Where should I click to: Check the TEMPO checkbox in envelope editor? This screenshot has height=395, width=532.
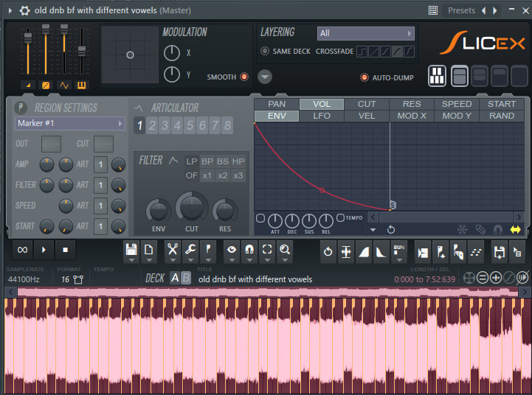coord(340,217)
